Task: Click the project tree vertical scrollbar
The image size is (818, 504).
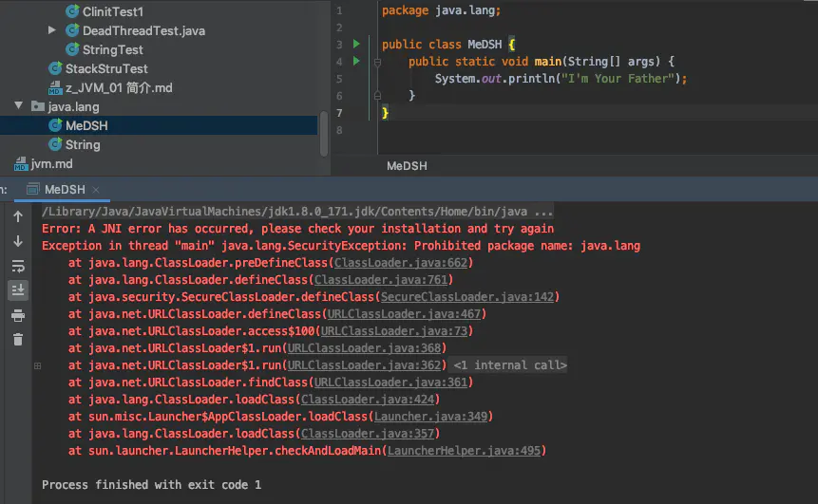Action: (324, 134)
